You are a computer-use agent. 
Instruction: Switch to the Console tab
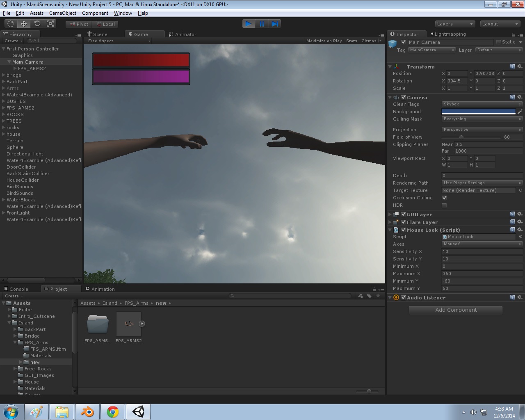pyautogui.click(x=16, y=289)
